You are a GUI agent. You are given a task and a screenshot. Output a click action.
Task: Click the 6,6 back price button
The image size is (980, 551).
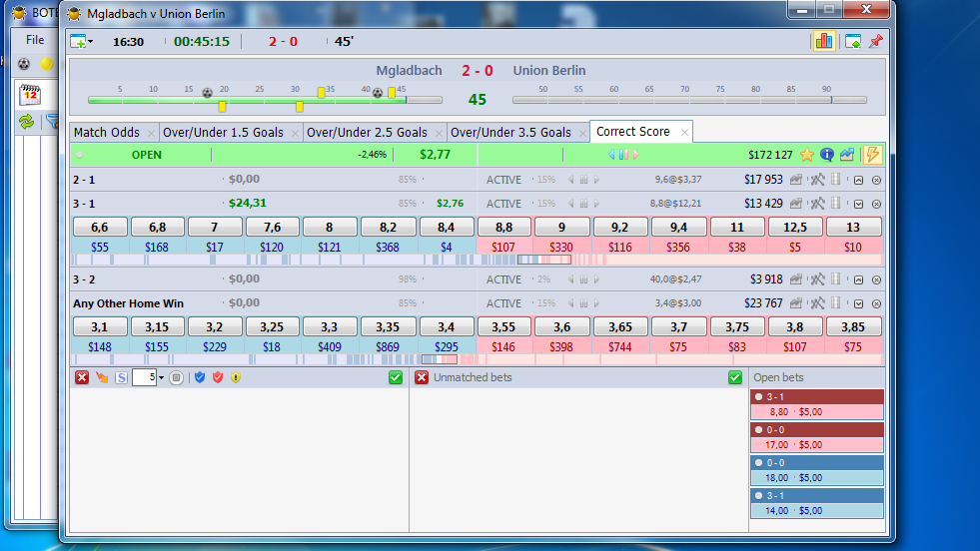(x=100, y=227)
